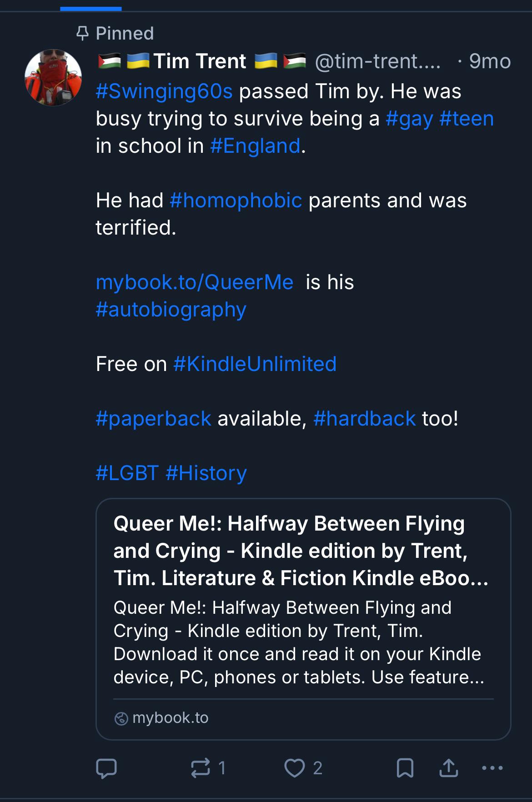The height and width of the screenshot is (802, 532).
Task: Tap the #KindleUnlimited hashtag
Action: pos(255,364)
